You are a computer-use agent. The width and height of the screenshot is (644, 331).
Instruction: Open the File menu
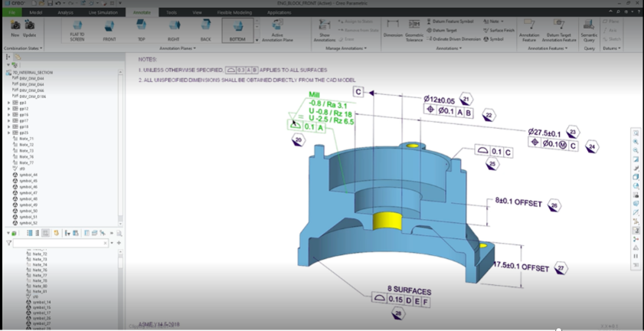point(12,12)
